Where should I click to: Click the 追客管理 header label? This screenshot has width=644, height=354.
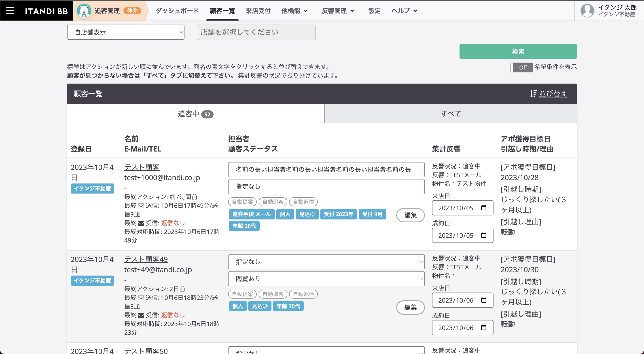click(x=107, y=11)
